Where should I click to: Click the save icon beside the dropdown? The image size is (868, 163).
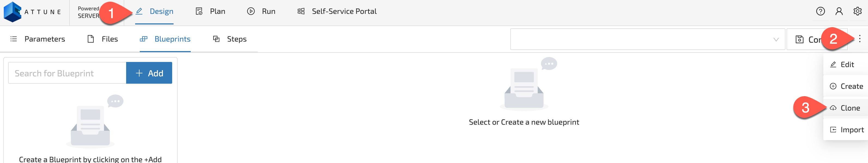click(x=799, y=40)
